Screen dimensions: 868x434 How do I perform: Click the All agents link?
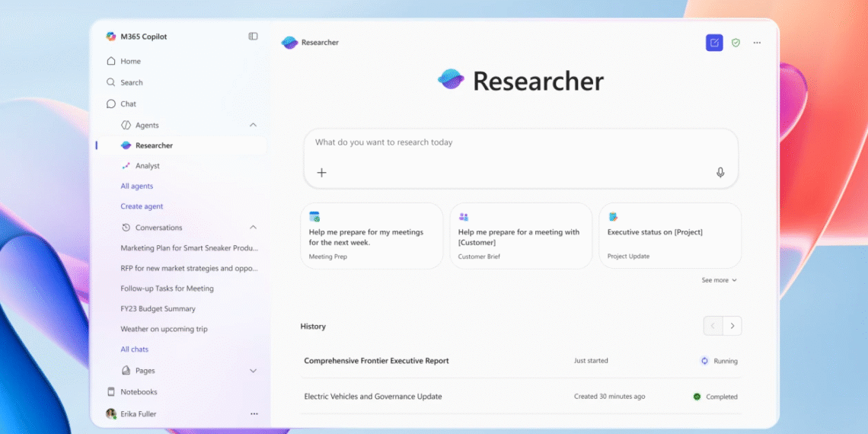[136, 187]
